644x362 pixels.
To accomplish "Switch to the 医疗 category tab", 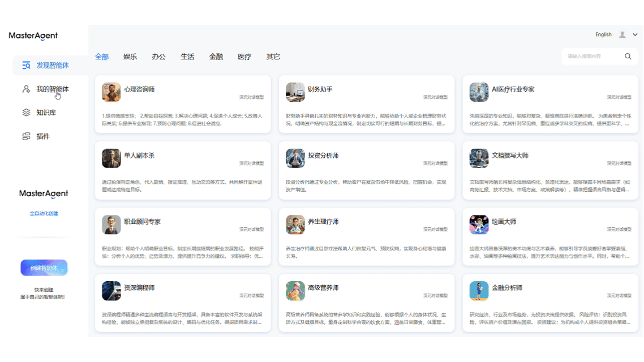I will point(244,56).
